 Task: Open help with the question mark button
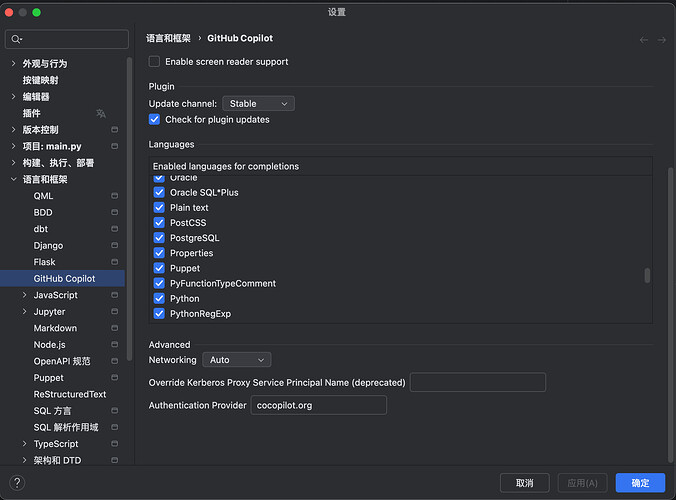click(x=17, y=483)
